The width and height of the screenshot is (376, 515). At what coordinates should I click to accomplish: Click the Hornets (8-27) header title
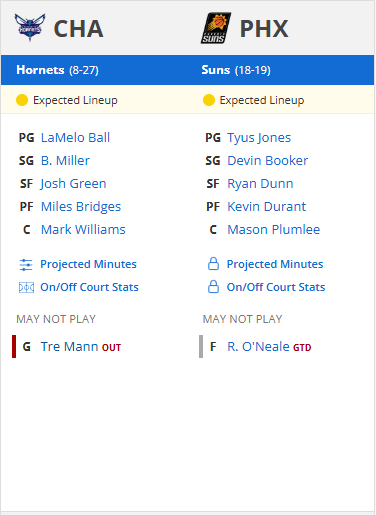pos(57,70)
